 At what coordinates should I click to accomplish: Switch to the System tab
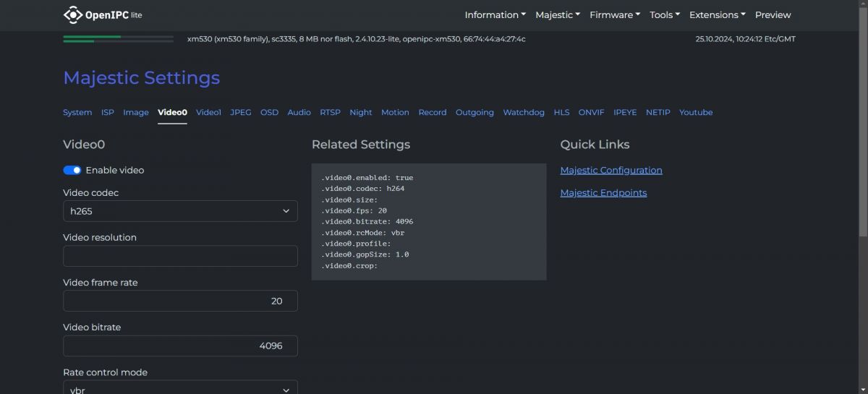pos(77,112)
